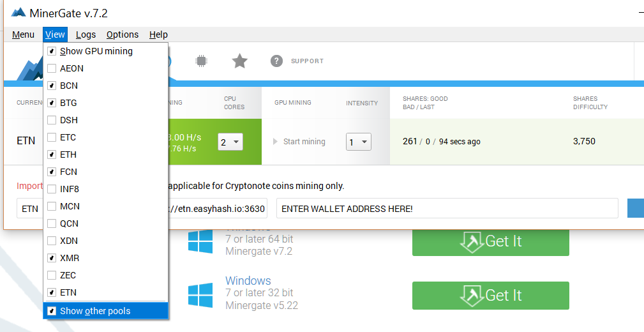This screenshot has height=332, width=644.
Task: Click Windows logo next to 64 bit download
Action: coord(200,241)
